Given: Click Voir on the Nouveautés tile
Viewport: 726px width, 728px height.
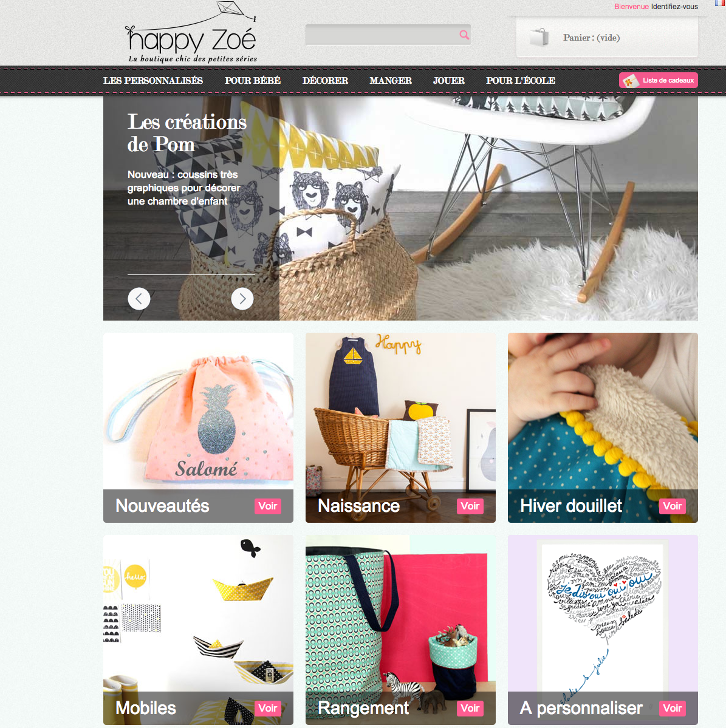Looking at the screenshot, I should tap(268, 506).
